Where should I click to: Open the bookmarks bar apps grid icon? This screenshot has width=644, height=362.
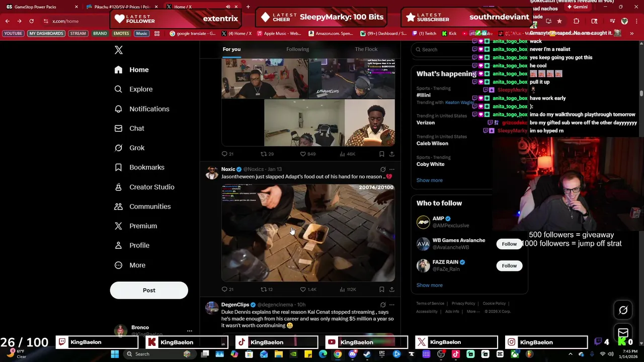(x=157, y=34)
